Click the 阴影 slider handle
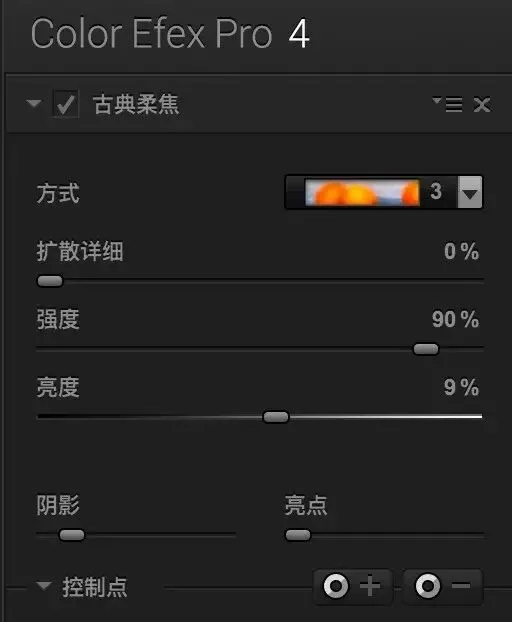 (x=72, y=535)
